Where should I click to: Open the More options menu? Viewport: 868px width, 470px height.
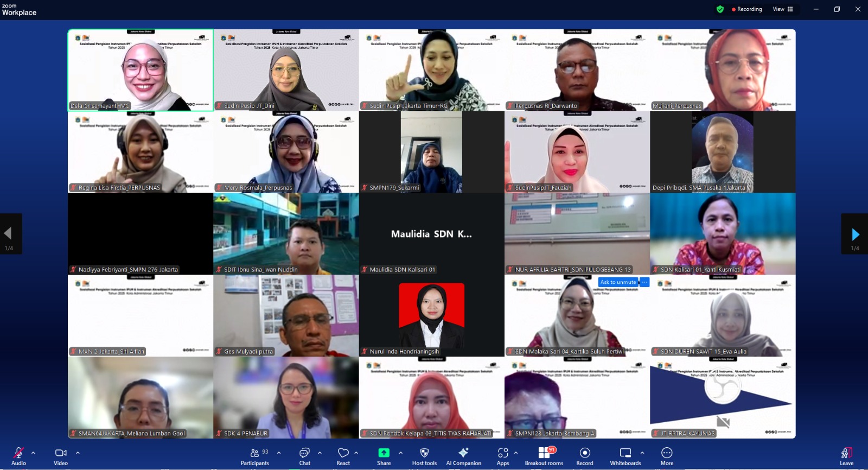coord(667,456)
